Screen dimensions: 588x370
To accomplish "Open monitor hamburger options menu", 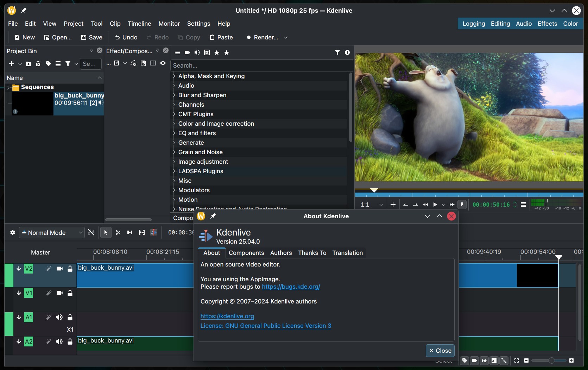I will coord(523,205).
